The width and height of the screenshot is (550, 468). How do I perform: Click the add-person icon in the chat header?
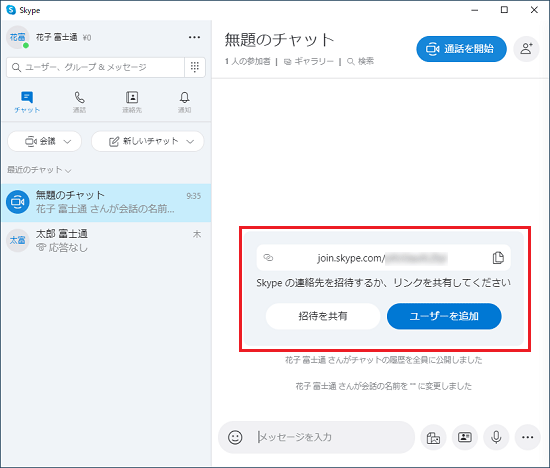526,49
